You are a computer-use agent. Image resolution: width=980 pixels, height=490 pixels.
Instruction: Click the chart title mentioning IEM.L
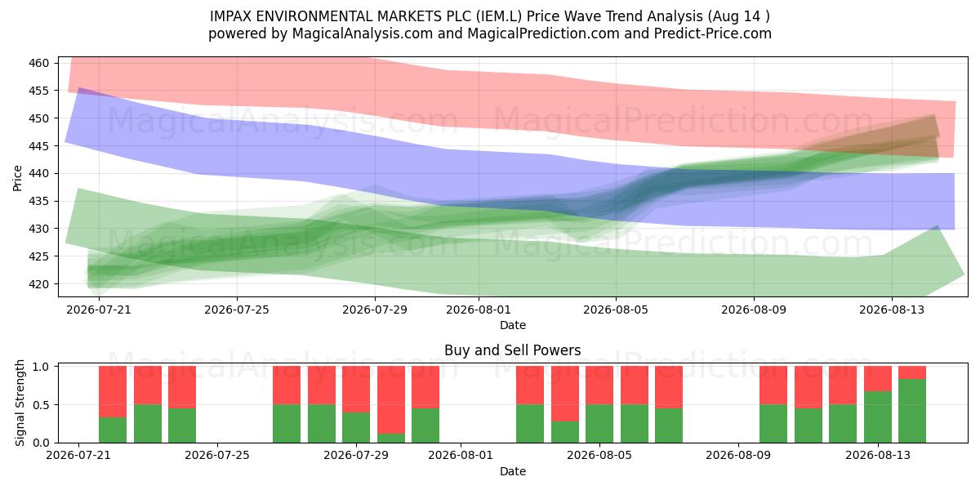[490, 16]
